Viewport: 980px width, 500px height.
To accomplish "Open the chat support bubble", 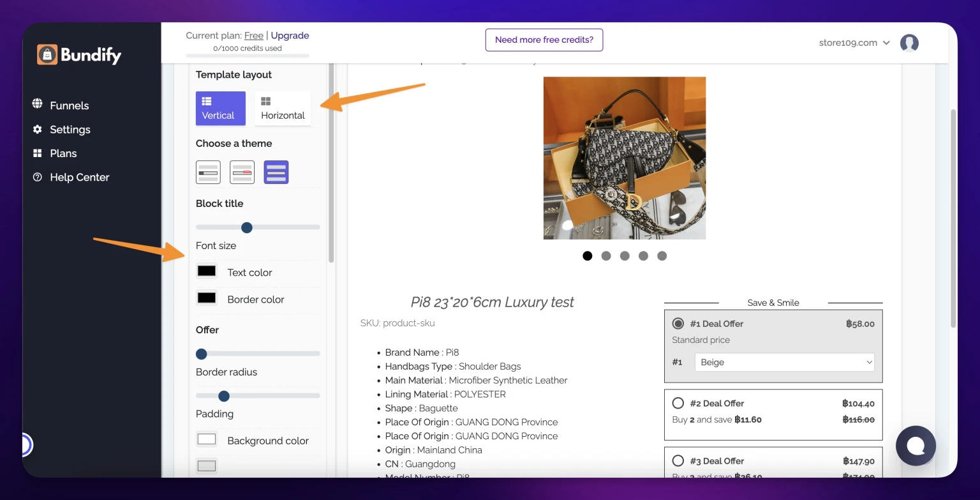I will [x=916, y=446].
